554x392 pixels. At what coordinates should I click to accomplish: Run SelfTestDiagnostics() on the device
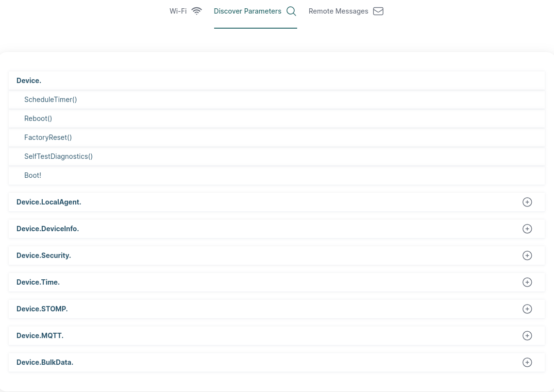tap(58, 156)
